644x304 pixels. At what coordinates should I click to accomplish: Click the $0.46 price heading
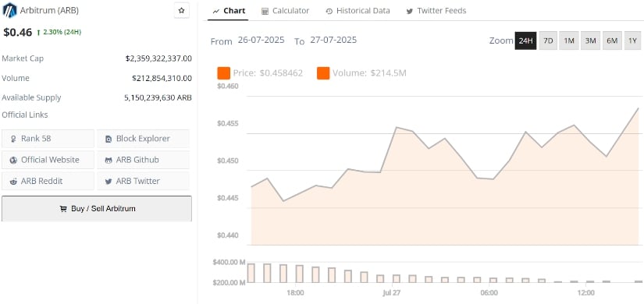pos(18,33)
